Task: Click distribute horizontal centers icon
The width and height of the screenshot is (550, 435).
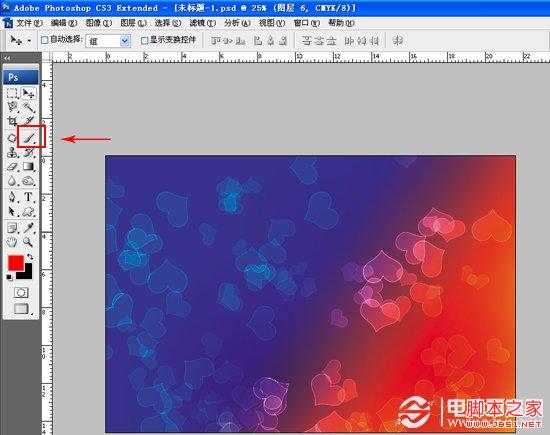Action: pos(362,41)
